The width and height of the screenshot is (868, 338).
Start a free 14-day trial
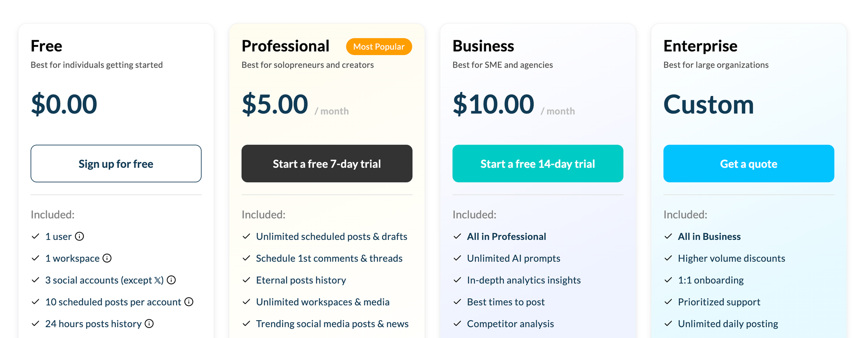538,164
